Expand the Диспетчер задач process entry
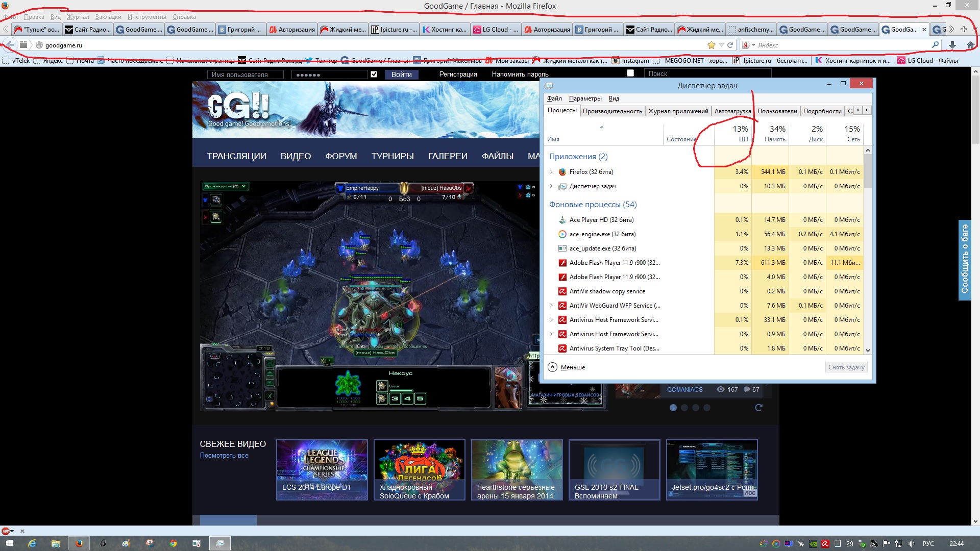 point(551,186)
